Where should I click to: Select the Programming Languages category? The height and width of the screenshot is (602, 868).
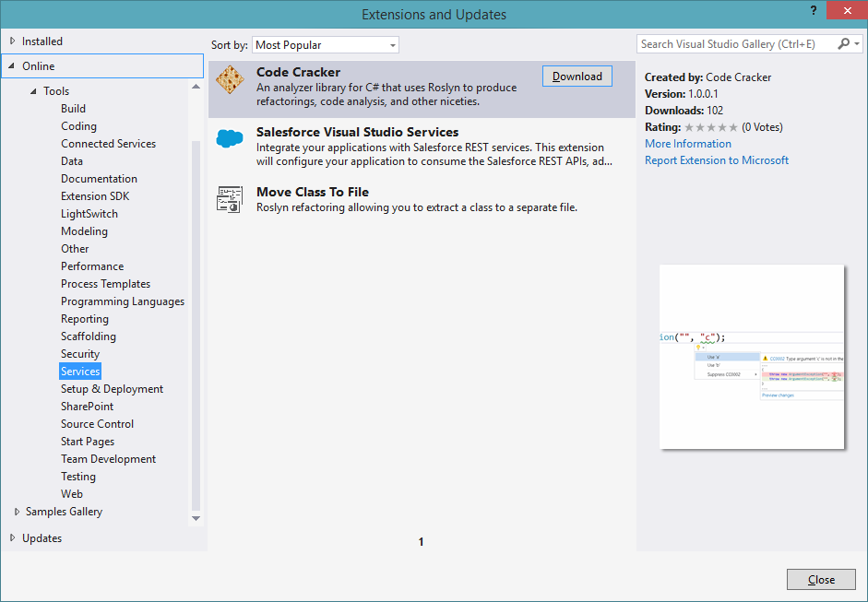[x=123, y=301]
